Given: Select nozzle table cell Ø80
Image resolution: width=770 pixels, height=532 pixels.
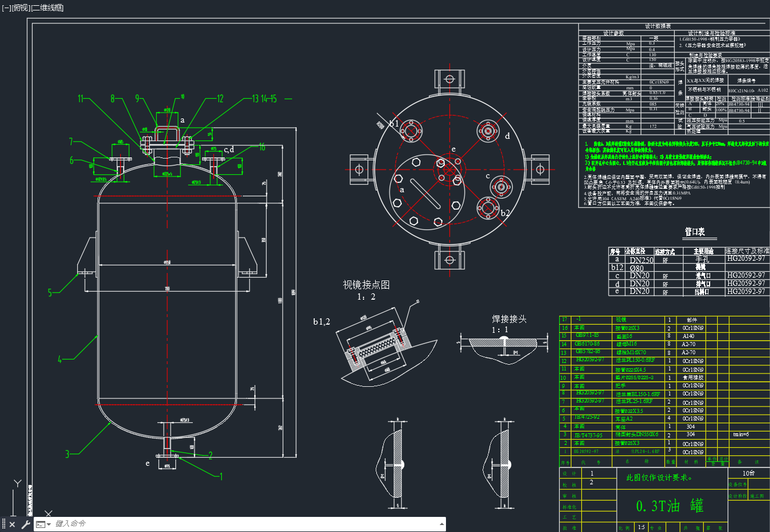Looking at the screenshot, I should pos(636,268).
